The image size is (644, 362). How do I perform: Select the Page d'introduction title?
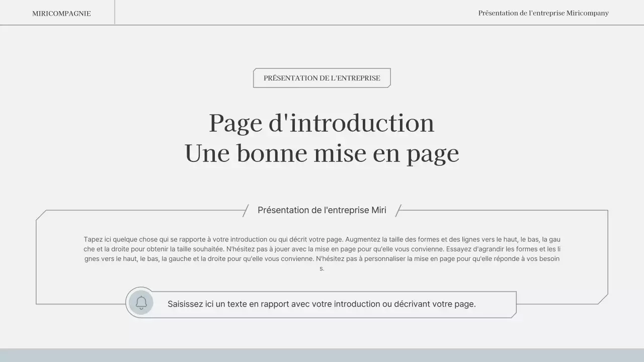[322, 123]
